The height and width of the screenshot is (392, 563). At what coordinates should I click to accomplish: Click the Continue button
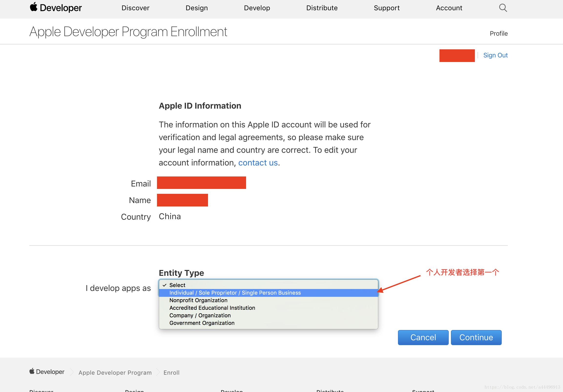[x=476, y=337]
